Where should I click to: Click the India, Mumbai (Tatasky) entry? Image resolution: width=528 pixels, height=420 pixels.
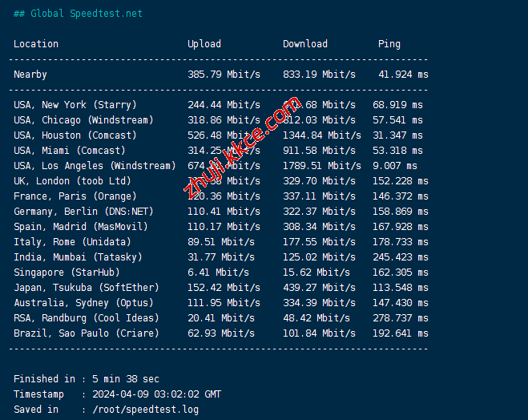point(78,257)
